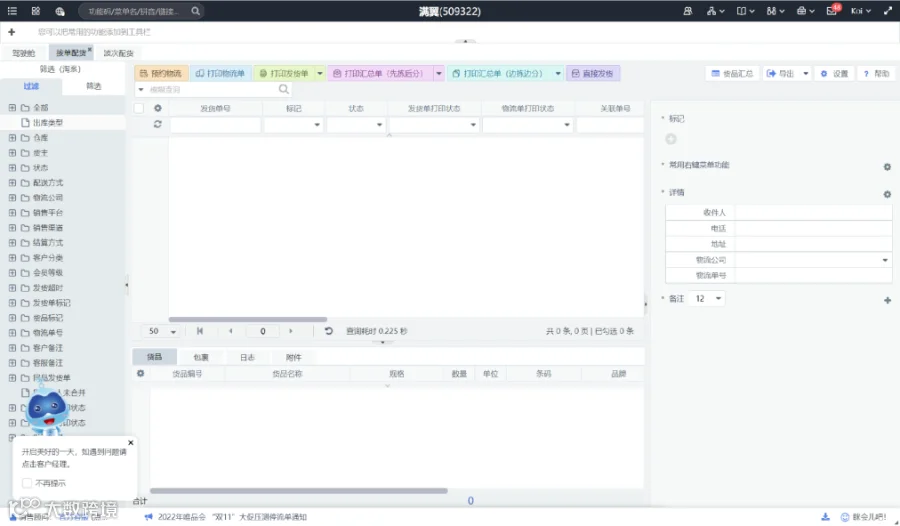Click the magnifier icon in top search box
Viewport: 900px width, 526px height.
[x=196, y=11]
